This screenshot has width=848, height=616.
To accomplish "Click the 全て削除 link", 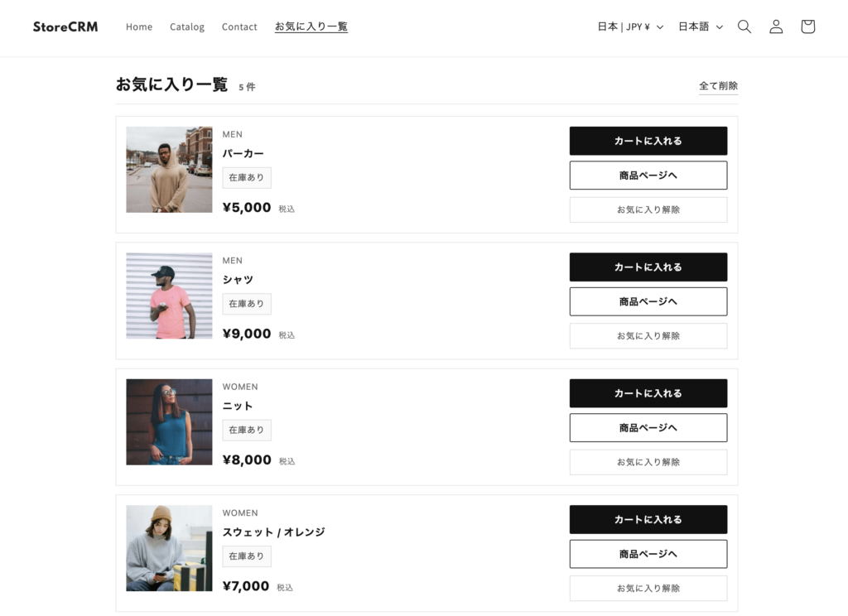I will pyautogui.click(x=718, y=86).
